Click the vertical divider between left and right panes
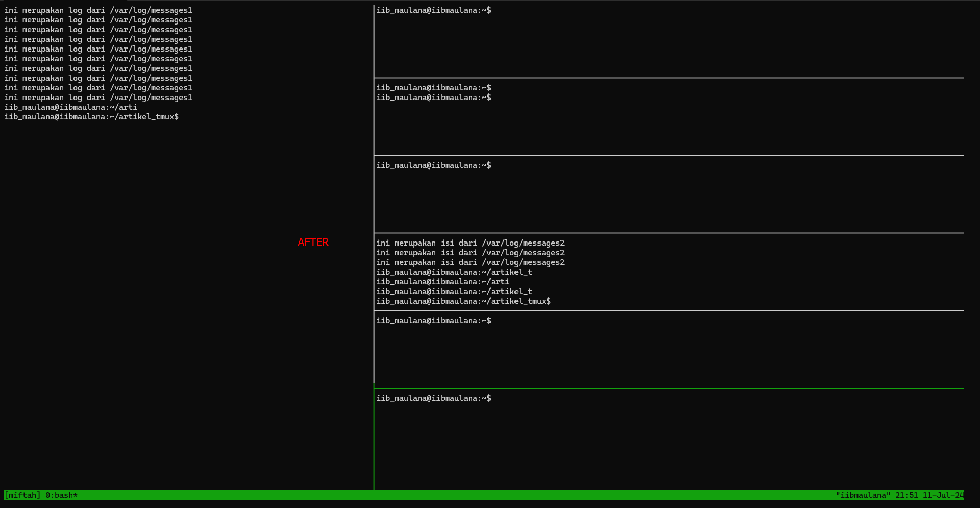The height and width of the screenshot is (508, 980). pyautogui.click(x=374, y=204)
